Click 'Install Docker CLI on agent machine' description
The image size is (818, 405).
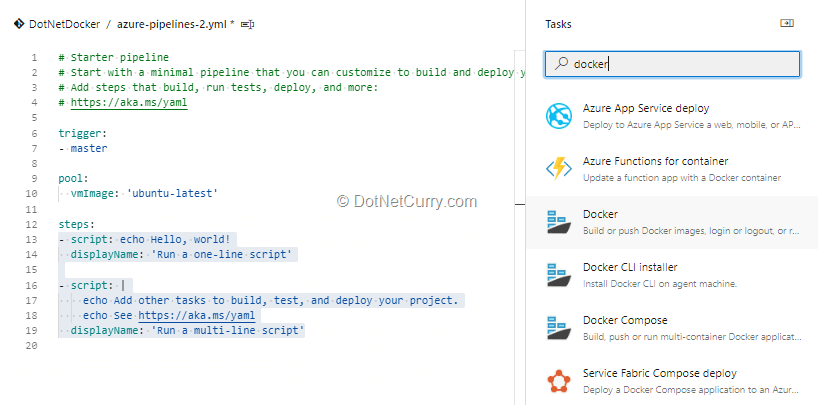click(660, 284)
